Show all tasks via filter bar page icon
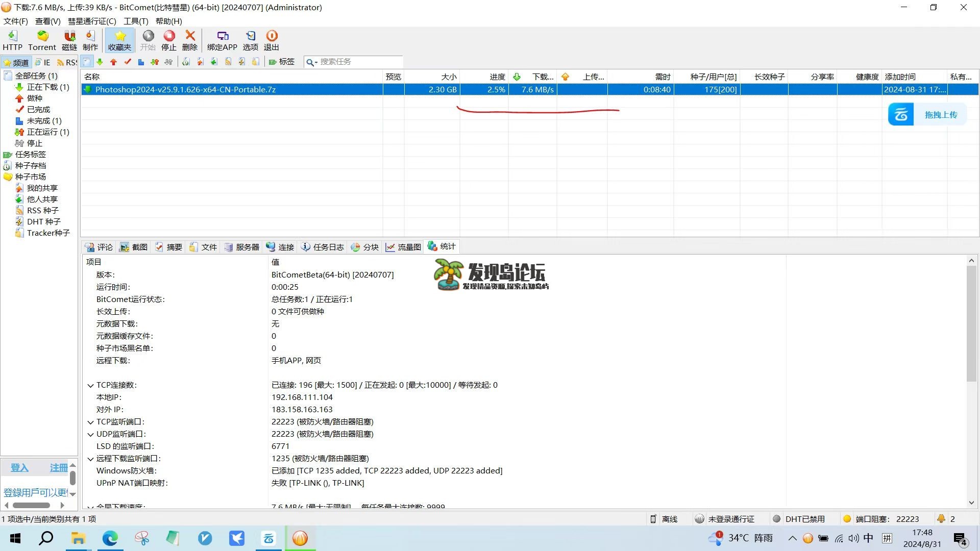 (x=87, y=62)
